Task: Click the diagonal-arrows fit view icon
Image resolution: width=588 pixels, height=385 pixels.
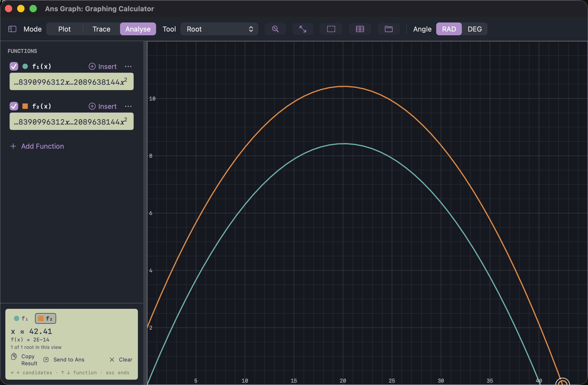Action: click(303, 29)
